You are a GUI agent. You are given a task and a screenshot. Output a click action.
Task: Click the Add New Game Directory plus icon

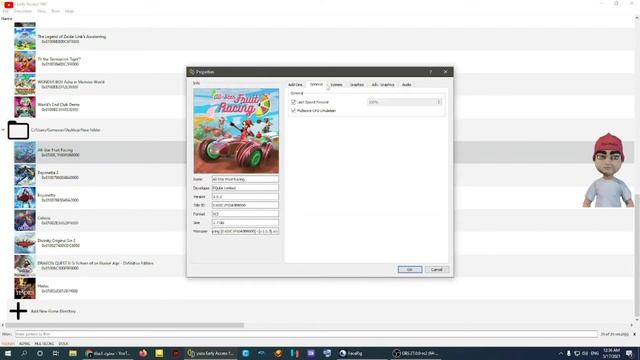pos(18,311)
